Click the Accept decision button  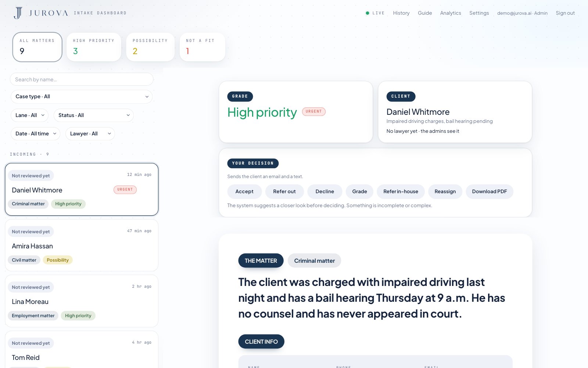[244, 191]
